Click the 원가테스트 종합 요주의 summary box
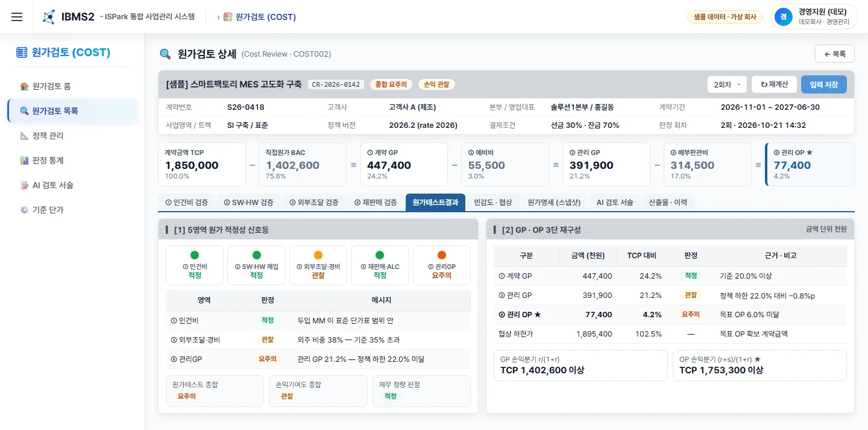The height and width of the screenshot is (430, 868). 215,391
